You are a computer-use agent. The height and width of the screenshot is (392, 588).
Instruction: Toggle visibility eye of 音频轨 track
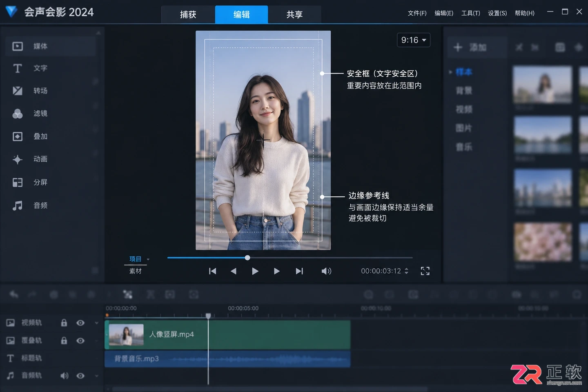[x=80, y=376]
